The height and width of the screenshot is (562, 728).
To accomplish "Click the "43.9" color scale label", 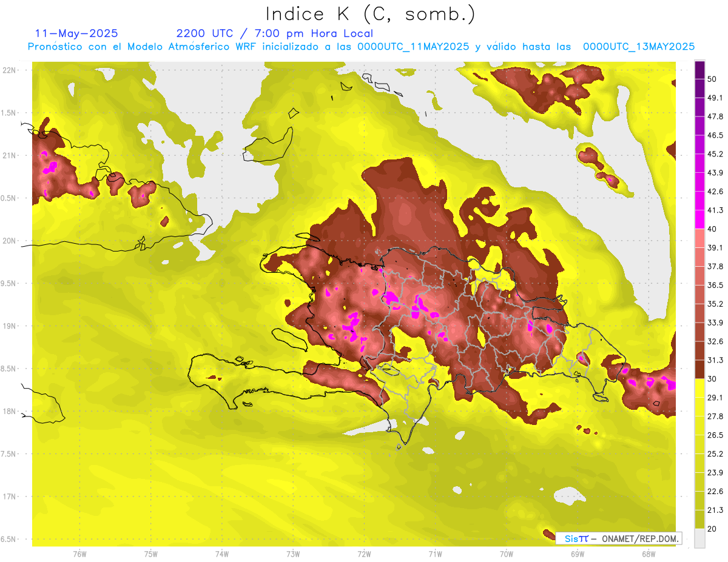I will pyautogui.click(x=715, y=173).
